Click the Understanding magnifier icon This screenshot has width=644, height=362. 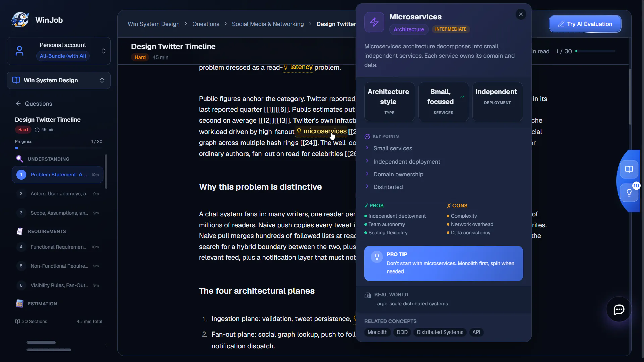(x=19, y=159)
